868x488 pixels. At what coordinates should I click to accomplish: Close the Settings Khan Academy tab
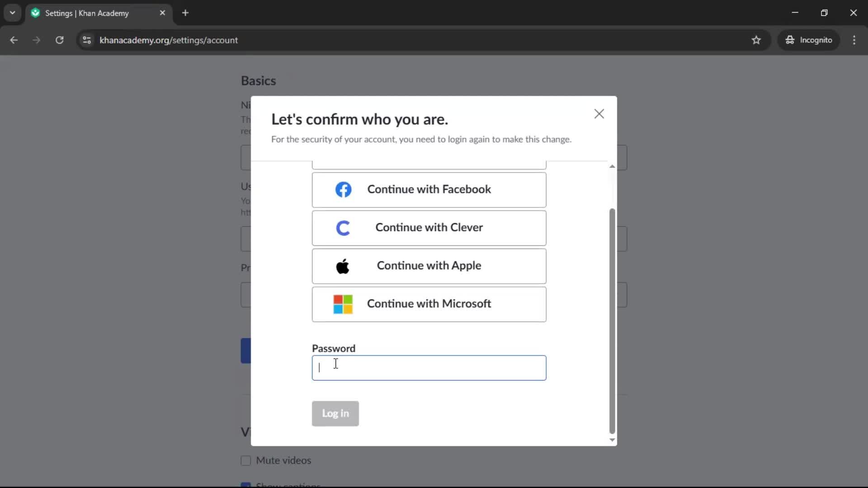[x=162, y=13]
